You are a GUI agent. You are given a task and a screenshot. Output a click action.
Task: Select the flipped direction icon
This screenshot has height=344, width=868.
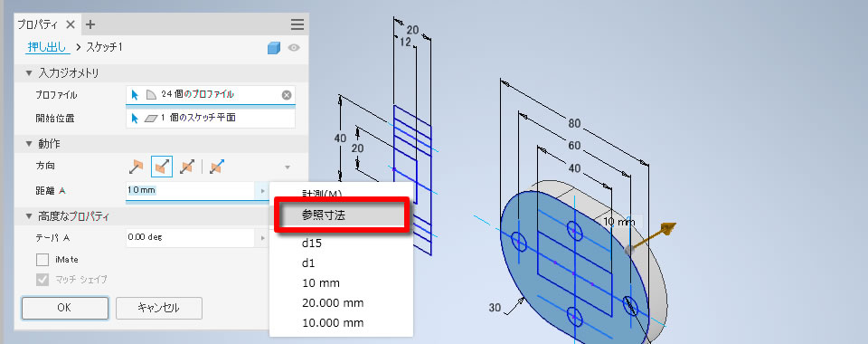pyautogui.click(x=162, y=167)
